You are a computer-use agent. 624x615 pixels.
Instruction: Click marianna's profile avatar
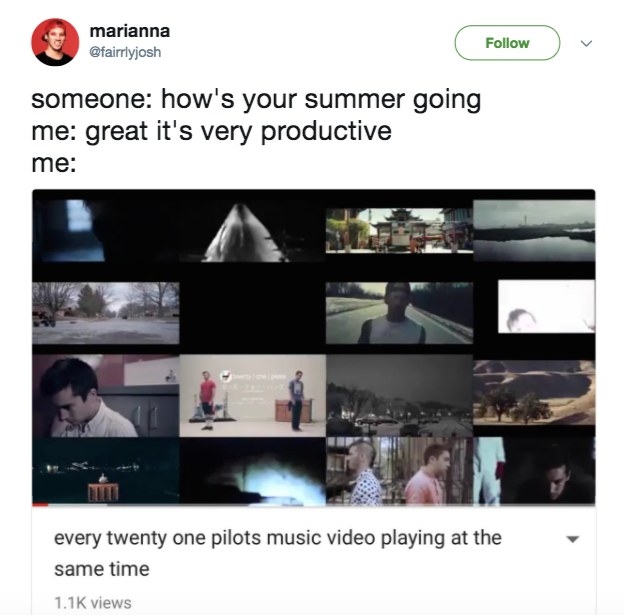click(55, 42)
